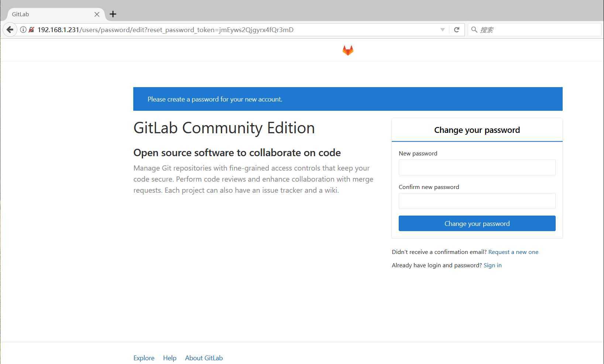Image resolution: width=604 pixels, height=364 pixels.
Task: Click the blue Change your password button
Action: [477, 223]
